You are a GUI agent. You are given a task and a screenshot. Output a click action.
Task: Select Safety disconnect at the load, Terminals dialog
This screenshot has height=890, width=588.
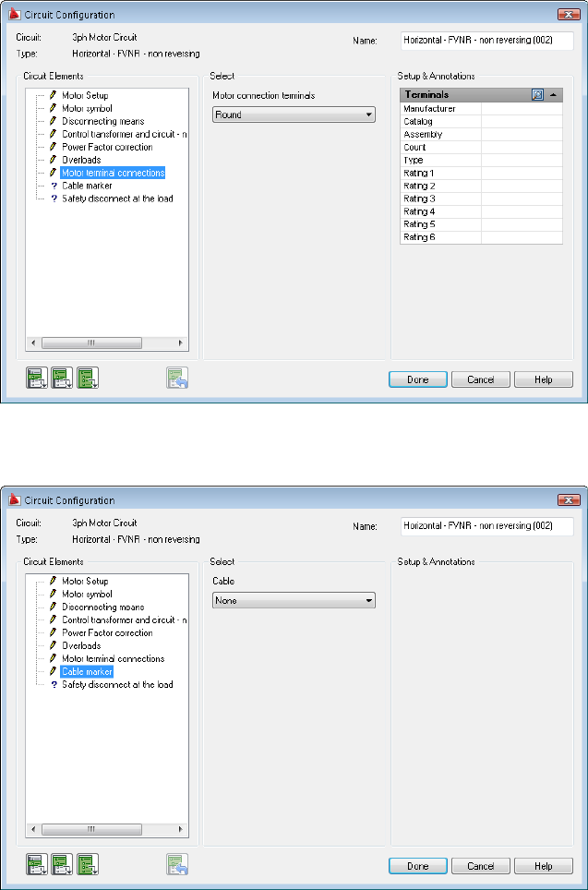(117, 198)
